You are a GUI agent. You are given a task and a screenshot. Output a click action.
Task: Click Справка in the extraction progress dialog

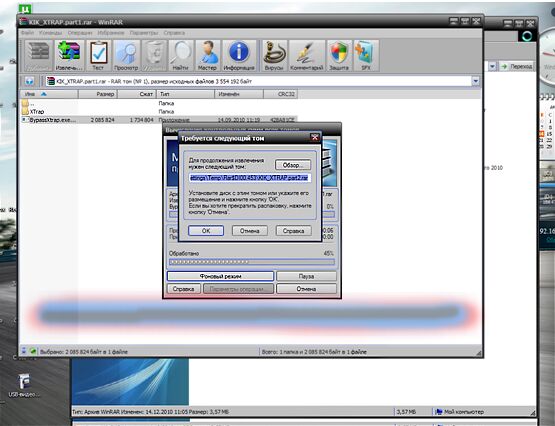(x=183, y=289)
